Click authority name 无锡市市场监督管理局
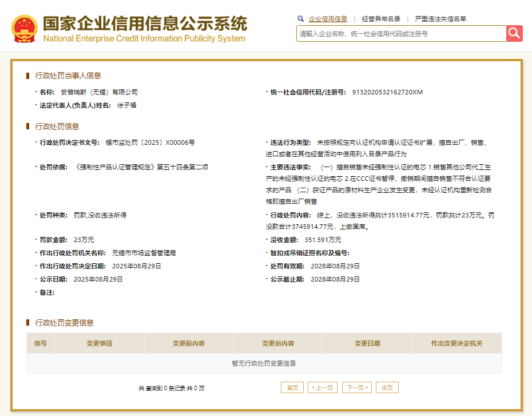Screen dimensions: 532x416 pyautogui.click(x=144, y=253)
